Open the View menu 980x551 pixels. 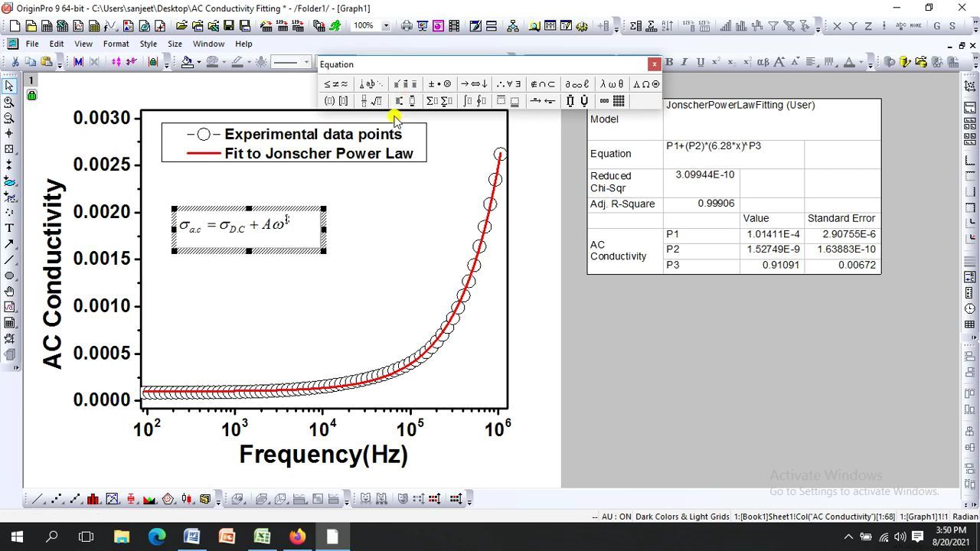(x=83, y=44)
